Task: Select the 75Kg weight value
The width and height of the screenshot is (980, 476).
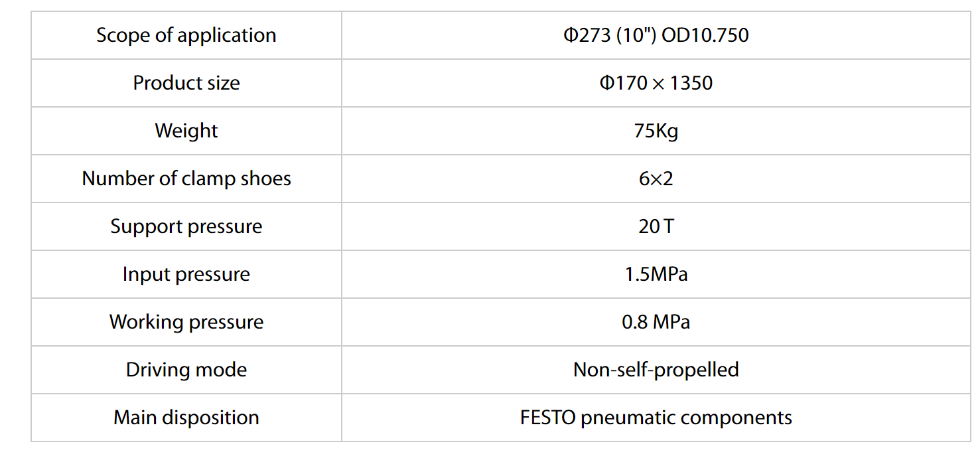Action: (x=656, y=131)
